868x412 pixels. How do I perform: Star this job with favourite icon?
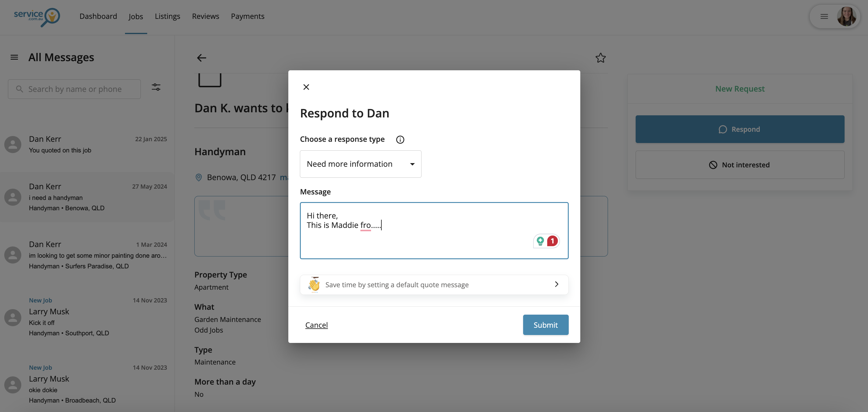coord(600,58)
